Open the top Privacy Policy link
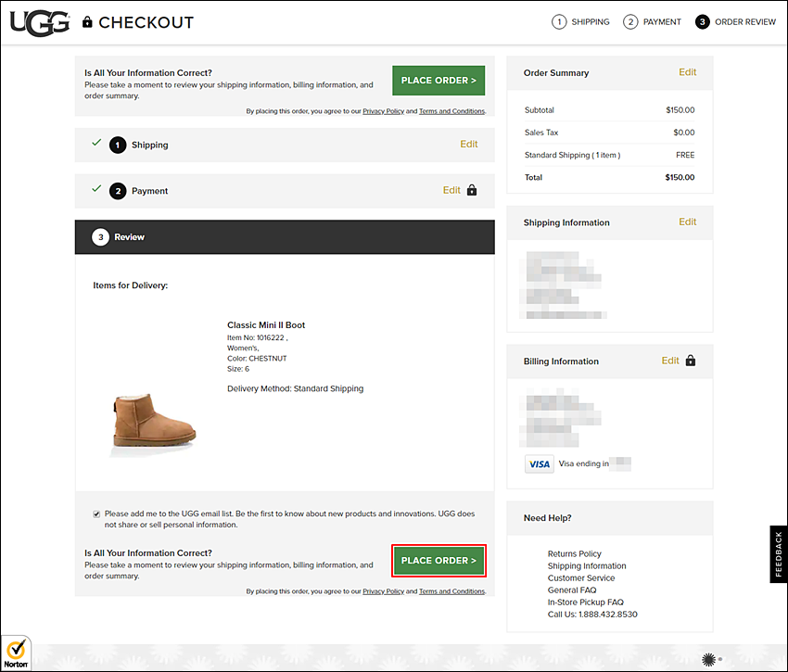Screen dimensions: 788x672 pyautogui.click(x=383, y=111)
